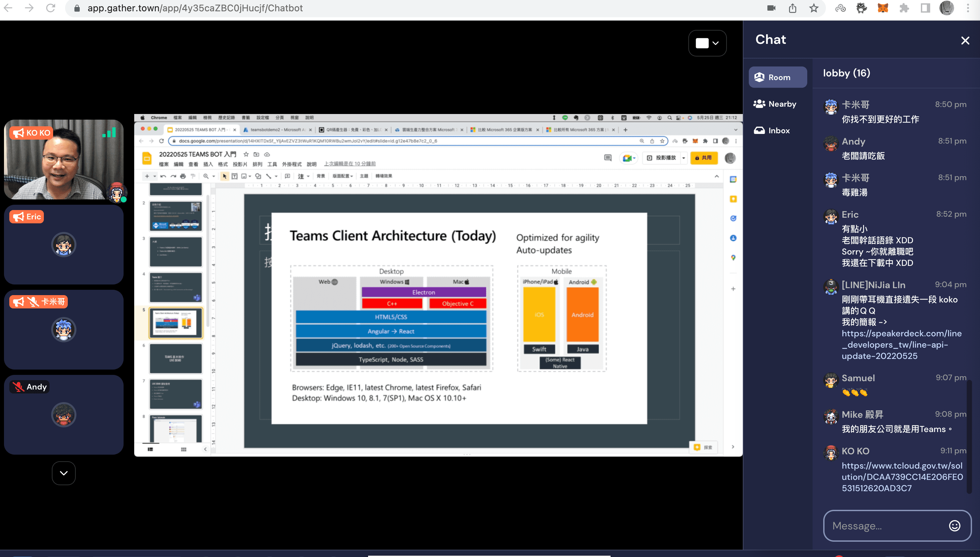This screenshot has height=557, width=980.
Task: Open the speakerdeck.com link in NiJia's message
Action: point(901,345)
